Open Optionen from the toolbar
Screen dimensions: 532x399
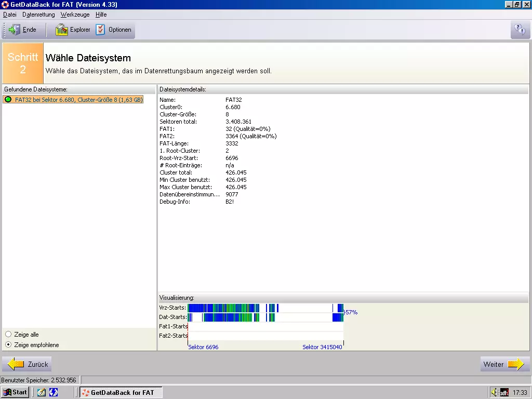(x=114, y=30)
